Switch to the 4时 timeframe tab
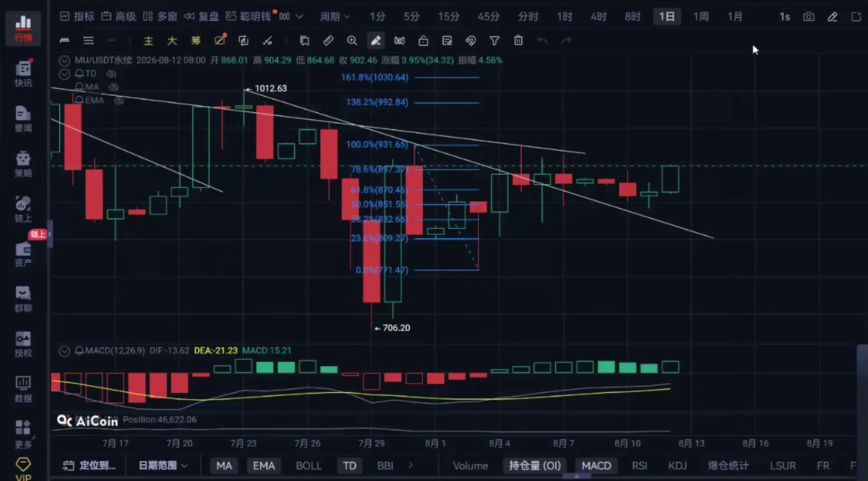Screen dimensions: 868x481 pos(598,17)
